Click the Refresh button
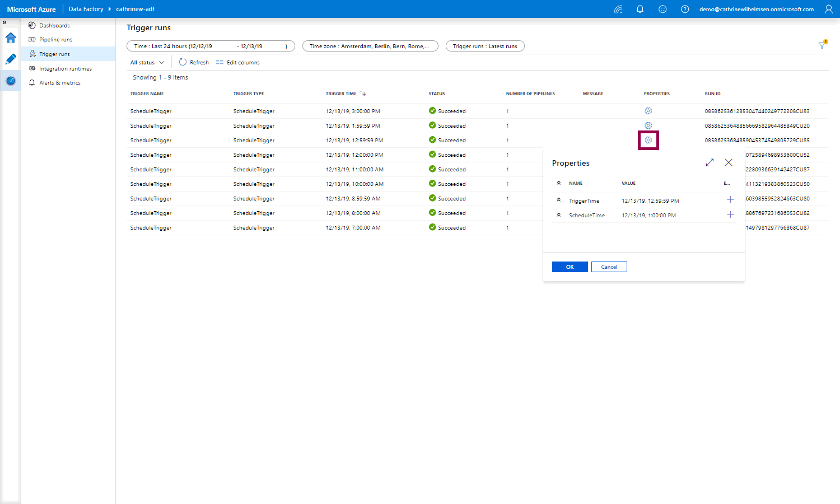Image resolution: width=840 pixels, height=504 pixels. [x=194, y=63]
